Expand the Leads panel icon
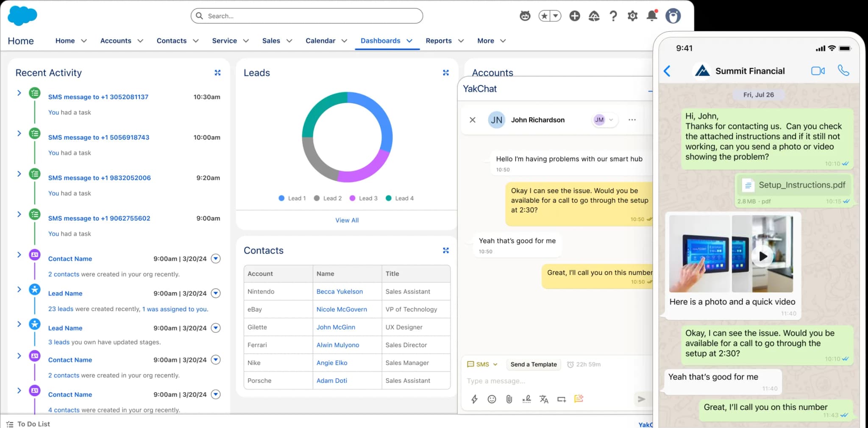 coord(446,73)
